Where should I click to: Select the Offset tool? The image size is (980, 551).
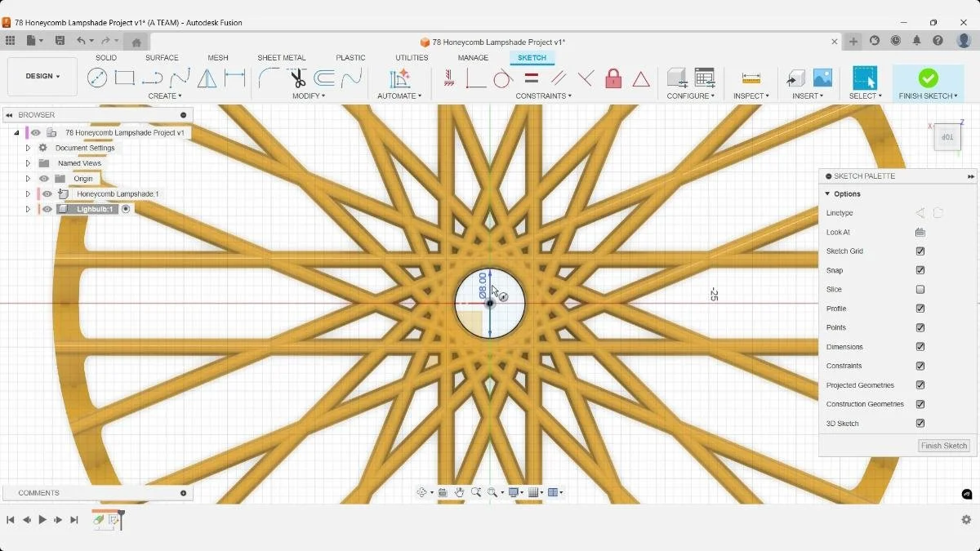click(324, 78)
